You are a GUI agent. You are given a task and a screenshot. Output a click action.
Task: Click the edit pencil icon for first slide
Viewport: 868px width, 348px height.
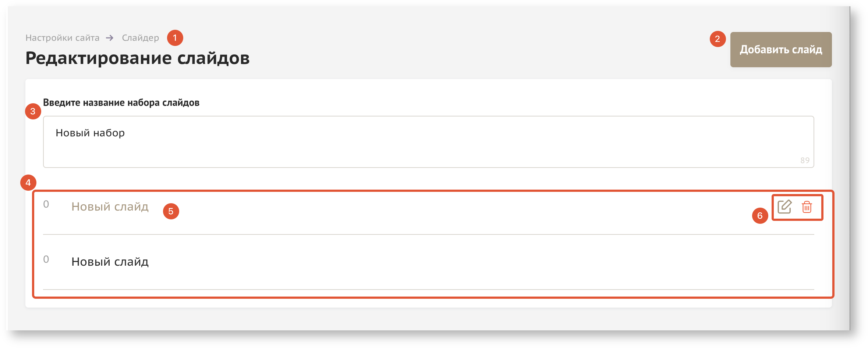(x=784, y=207)
